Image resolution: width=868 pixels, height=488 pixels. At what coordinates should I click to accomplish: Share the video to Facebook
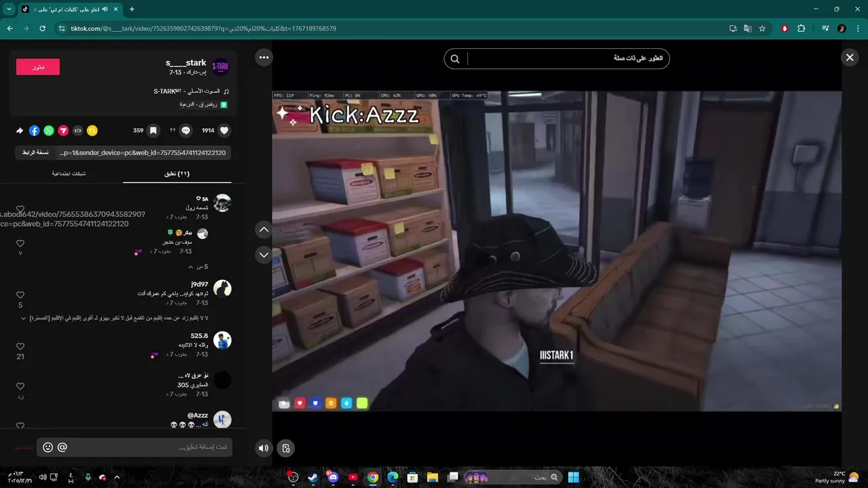click(34, 130)
